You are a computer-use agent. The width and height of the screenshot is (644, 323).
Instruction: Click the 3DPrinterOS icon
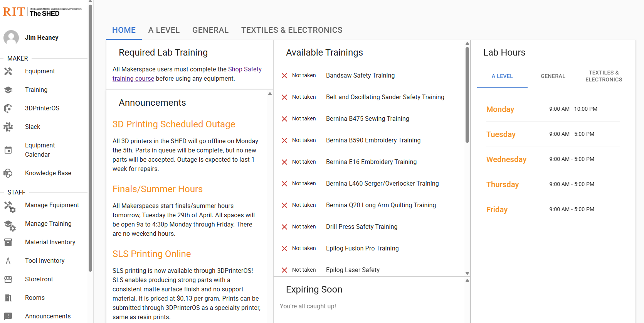point(8,108)
